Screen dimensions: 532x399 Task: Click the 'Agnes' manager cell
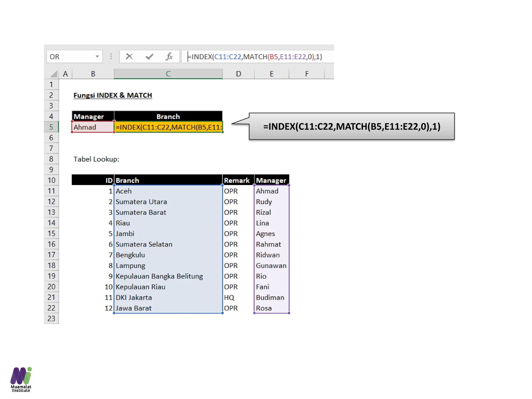[x=272, y=234]
